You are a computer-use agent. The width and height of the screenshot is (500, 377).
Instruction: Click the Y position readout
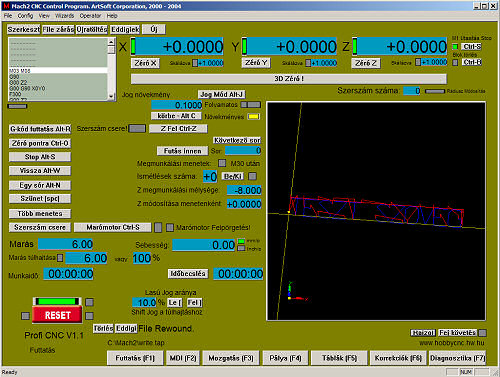tap(292, 46)
